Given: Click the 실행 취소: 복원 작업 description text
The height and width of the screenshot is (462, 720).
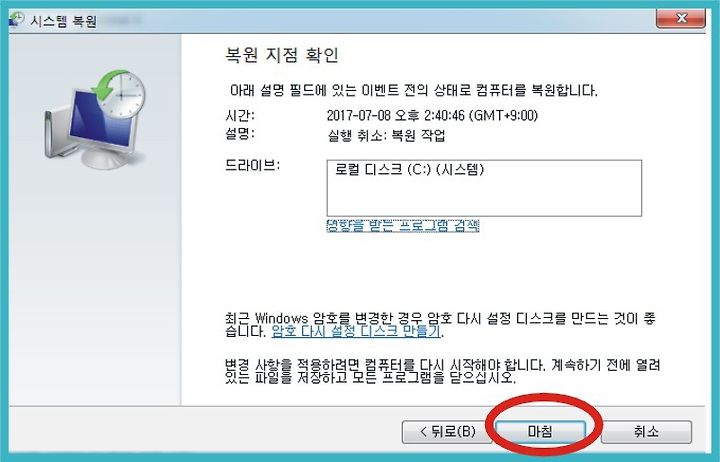Looking at the screenshot, I should (x=386, y=135).
